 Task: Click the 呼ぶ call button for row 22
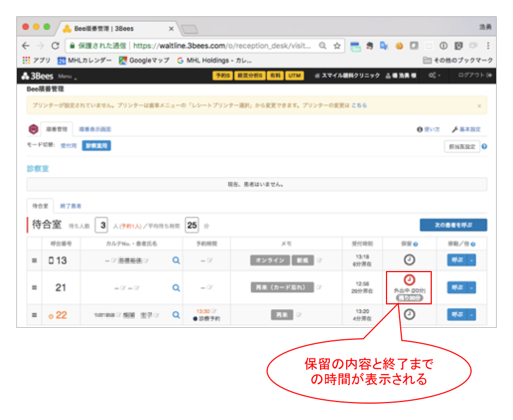click(457, 315)
